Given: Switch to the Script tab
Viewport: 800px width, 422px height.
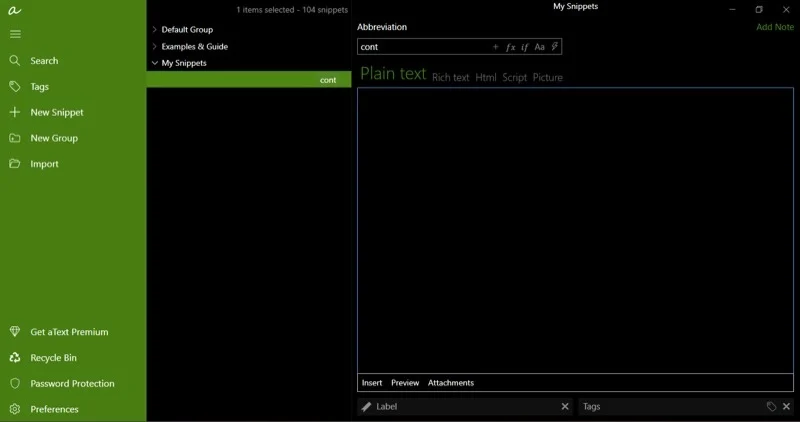Looking at the screenshot, I should point(514,77).
